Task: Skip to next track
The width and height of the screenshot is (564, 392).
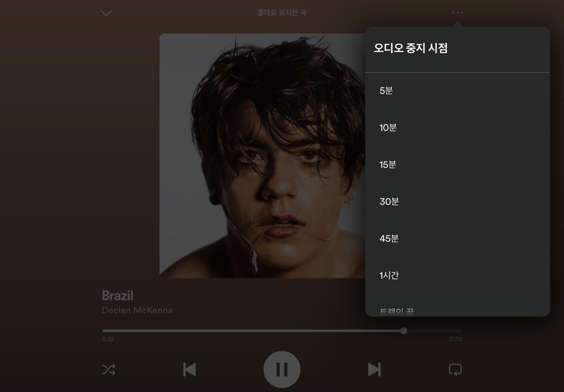Action: (374, 369)
